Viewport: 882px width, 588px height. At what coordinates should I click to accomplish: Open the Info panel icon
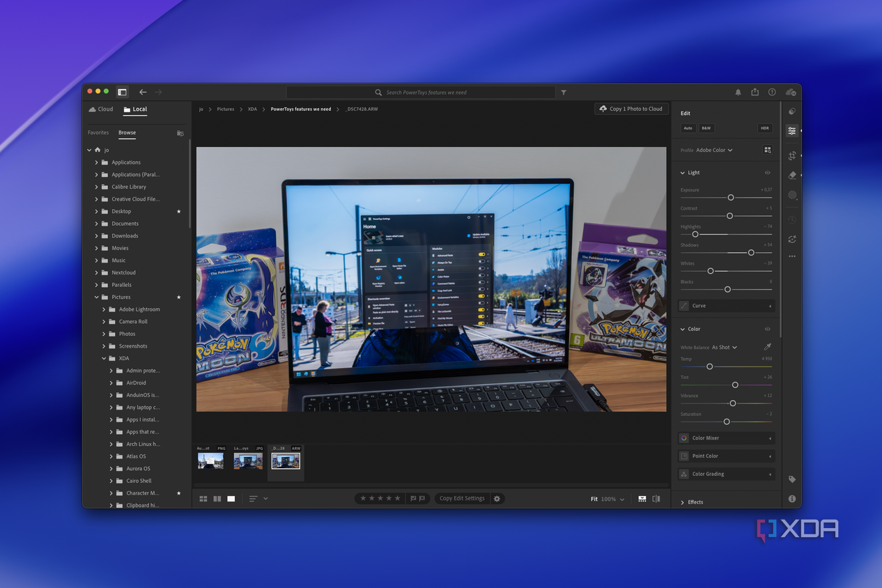pyautogui.click(x=792, y=499)
